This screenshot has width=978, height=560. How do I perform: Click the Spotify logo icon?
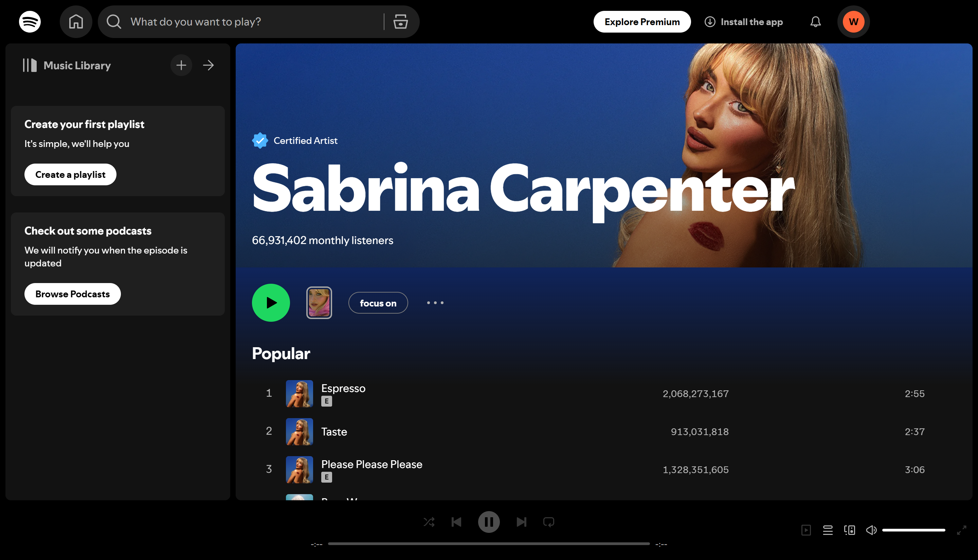click(x=30, y=22)
